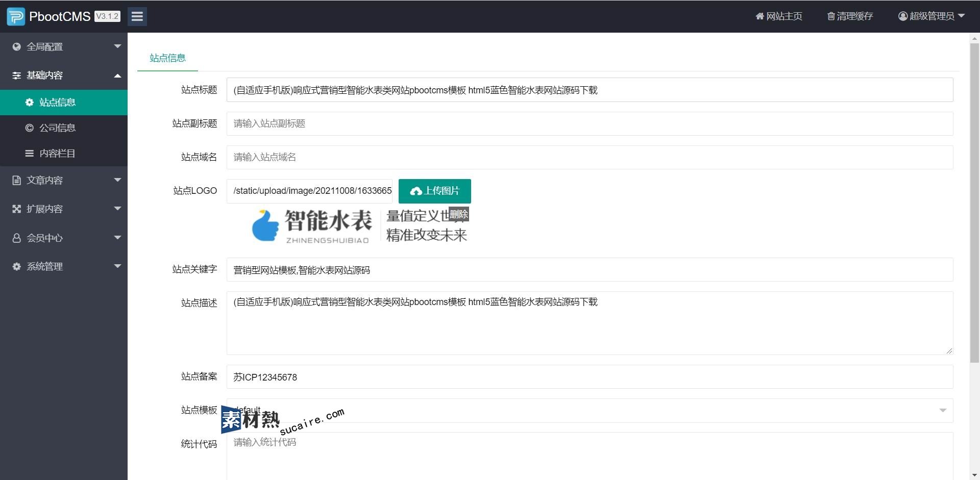Click the list icon beside 内容栏目
This screenshot has width=980, height=480.
coord(30,154)
